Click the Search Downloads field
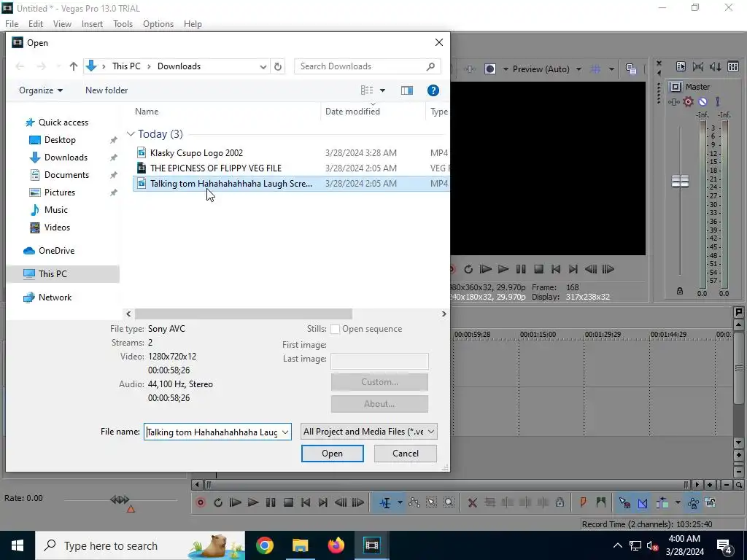Viewport: 747px width, 560px height. [x=368, y=66]
